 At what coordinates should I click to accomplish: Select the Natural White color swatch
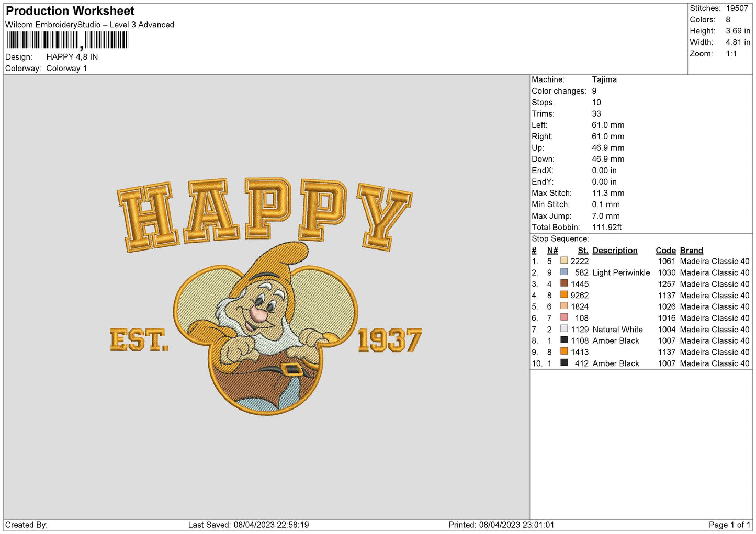click(563, 329)
